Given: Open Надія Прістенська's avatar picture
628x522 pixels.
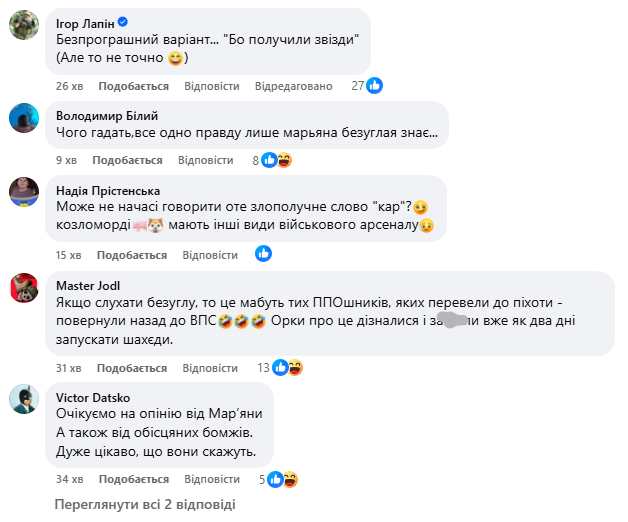Looking at the screenshot, I should (24, 192).
